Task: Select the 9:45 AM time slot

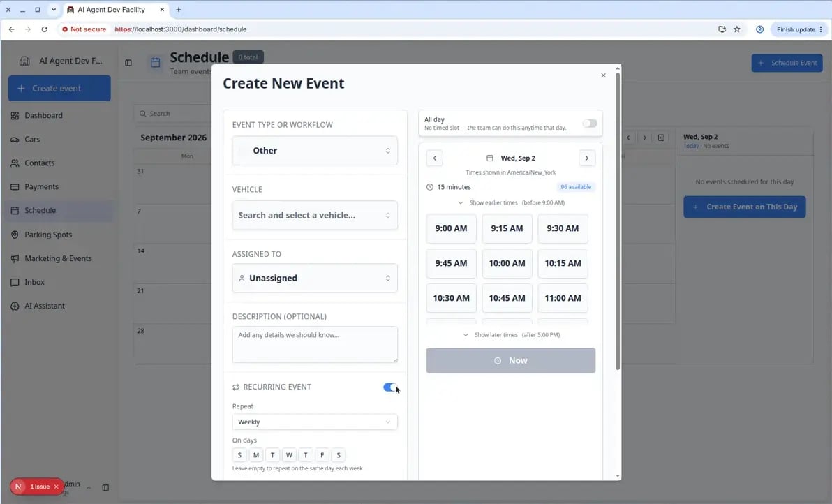Action: pos(451,264)
